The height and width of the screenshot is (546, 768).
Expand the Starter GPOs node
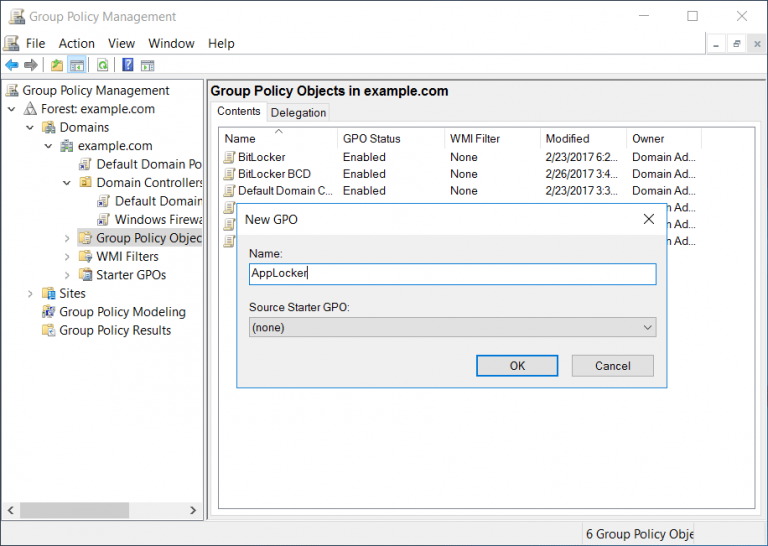[x=67, y=275]
